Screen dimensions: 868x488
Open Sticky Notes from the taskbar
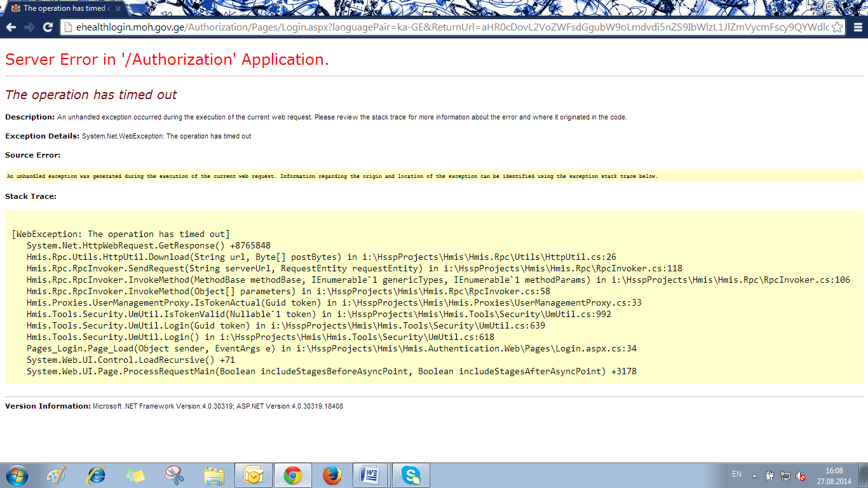pyautogui.click(x=135, y=475)
